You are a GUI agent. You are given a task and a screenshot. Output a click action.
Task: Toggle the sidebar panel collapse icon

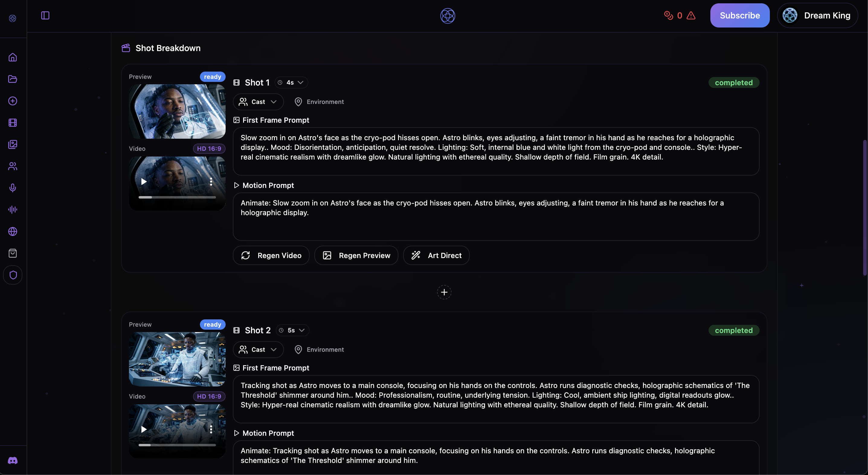coord(45,15)
